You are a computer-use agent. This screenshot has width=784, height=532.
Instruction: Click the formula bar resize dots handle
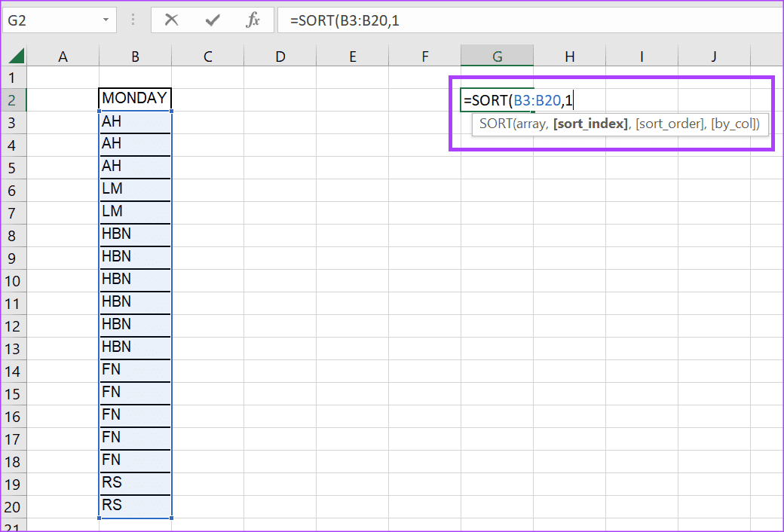(x=134, y=20)
